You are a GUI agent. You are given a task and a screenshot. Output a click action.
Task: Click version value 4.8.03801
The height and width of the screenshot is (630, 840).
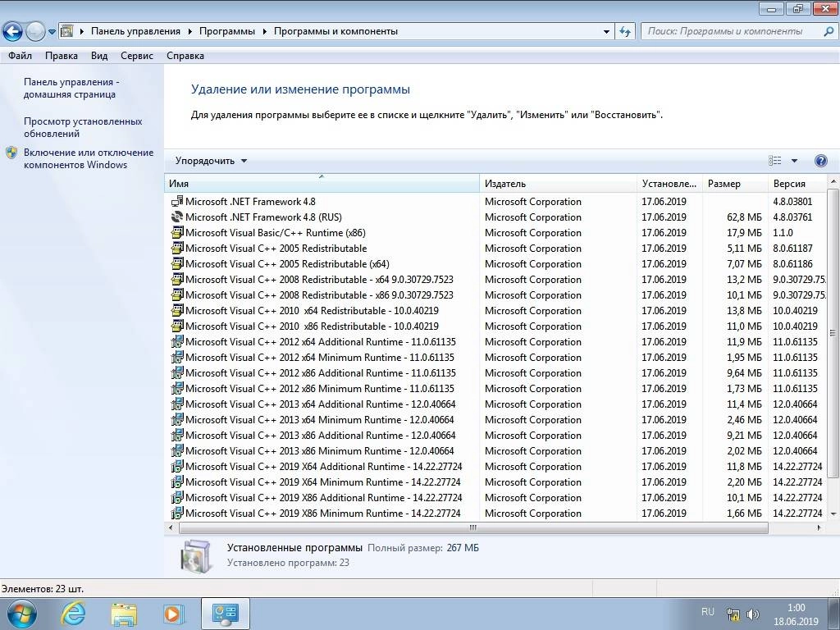tap(792, 202)
